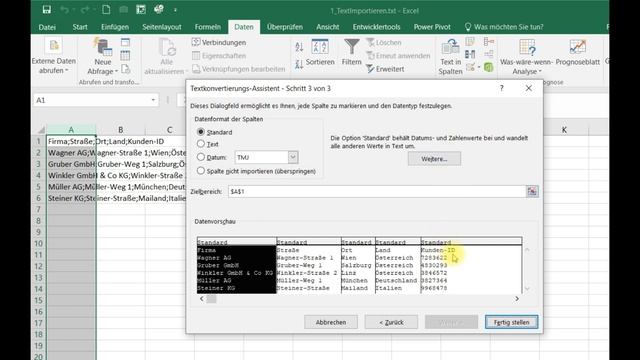Open the Data Validation dropdown arrow
640x360 pixels.
point(479,67)
